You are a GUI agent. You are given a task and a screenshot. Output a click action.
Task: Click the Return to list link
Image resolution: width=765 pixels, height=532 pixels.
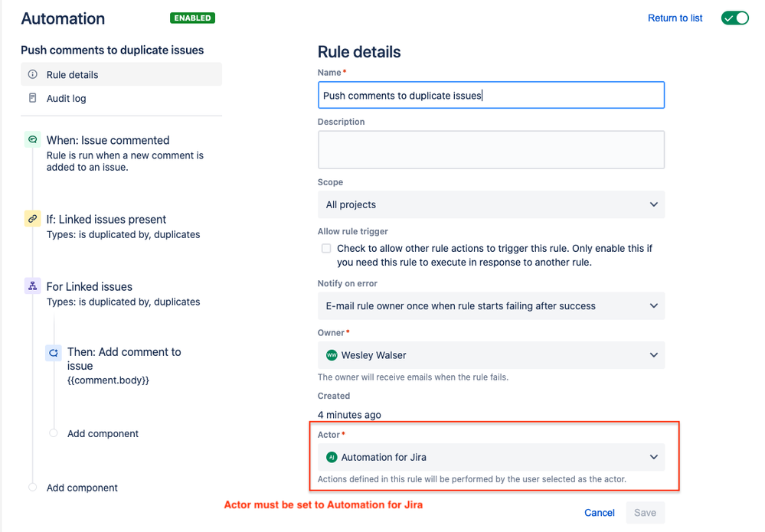click(675, 18)
